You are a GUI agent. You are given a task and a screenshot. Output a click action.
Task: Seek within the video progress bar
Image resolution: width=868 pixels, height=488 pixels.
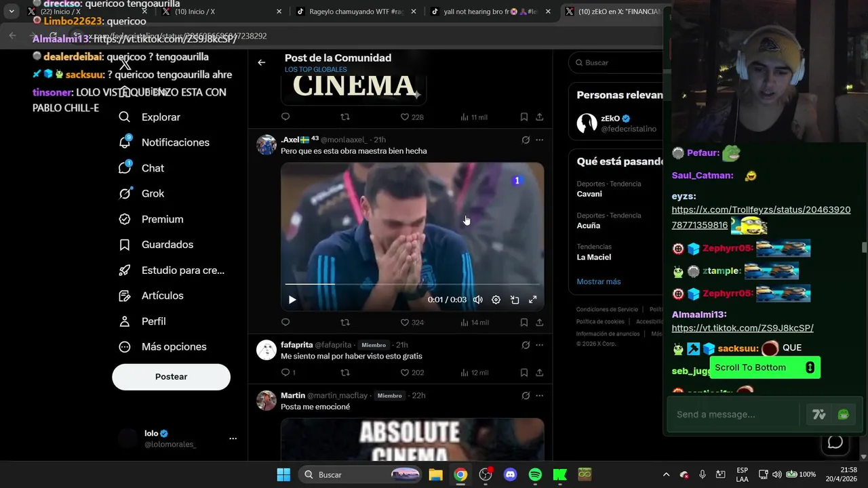point(412,284)
